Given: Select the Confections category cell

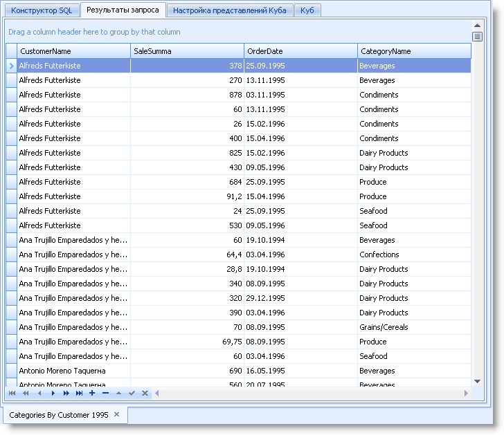Looking at the screenshot, I should (379, 254).
